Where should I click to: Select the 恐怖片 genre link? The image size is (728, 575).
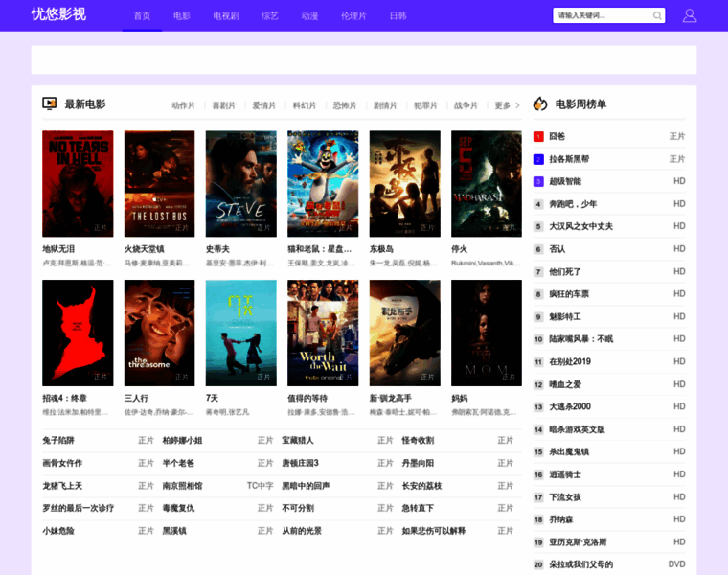click(344, 105)
